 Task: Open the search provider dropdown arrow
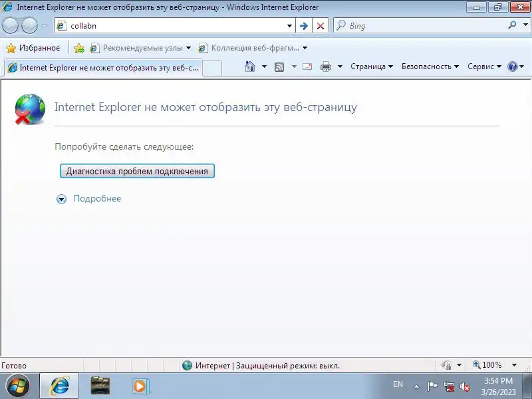525,25
